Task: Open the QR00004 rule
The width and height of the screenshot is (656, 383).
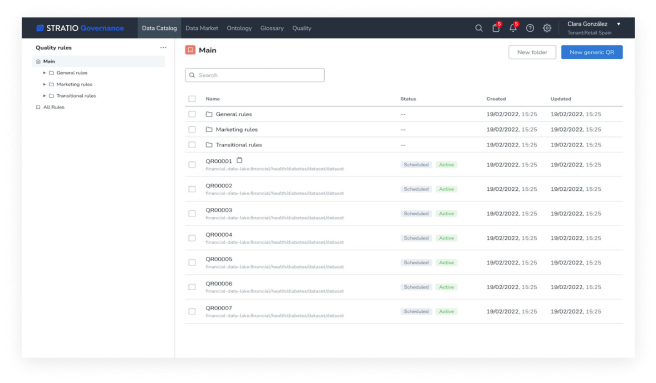Action: (x=219, y=234)
